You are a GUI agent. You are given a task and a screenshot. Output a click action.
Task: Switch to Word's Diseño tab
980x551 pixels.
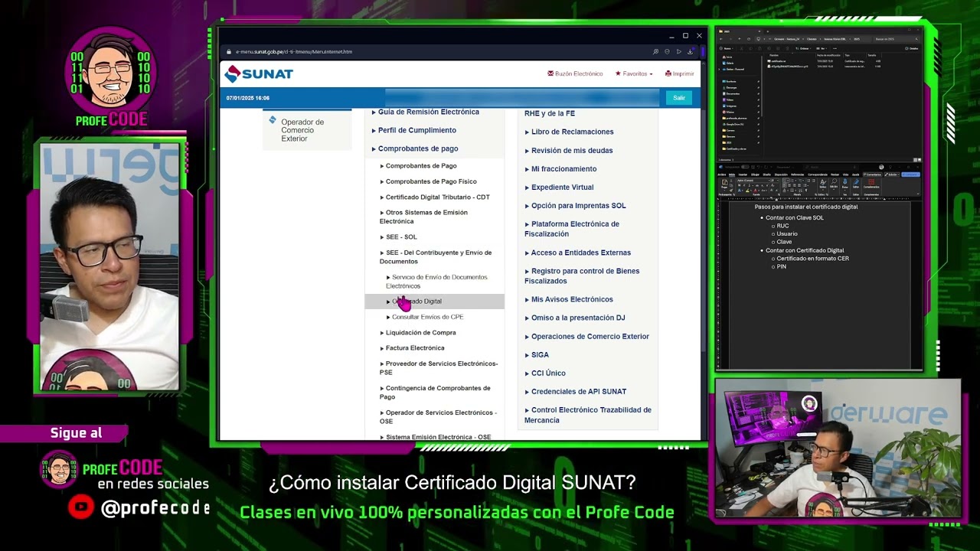(x=766, y=174)
